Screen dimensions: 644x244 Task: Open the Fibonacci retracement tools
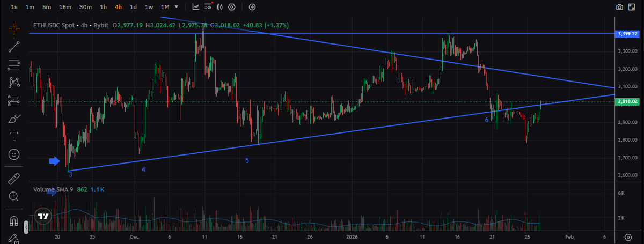(x=14, y=65)
